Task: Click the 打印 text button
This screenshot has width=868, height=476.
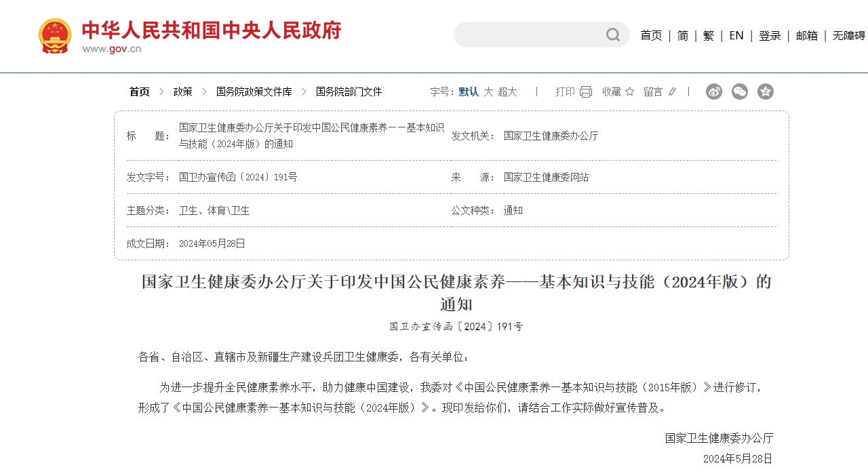Action: [x=565, y=92]
